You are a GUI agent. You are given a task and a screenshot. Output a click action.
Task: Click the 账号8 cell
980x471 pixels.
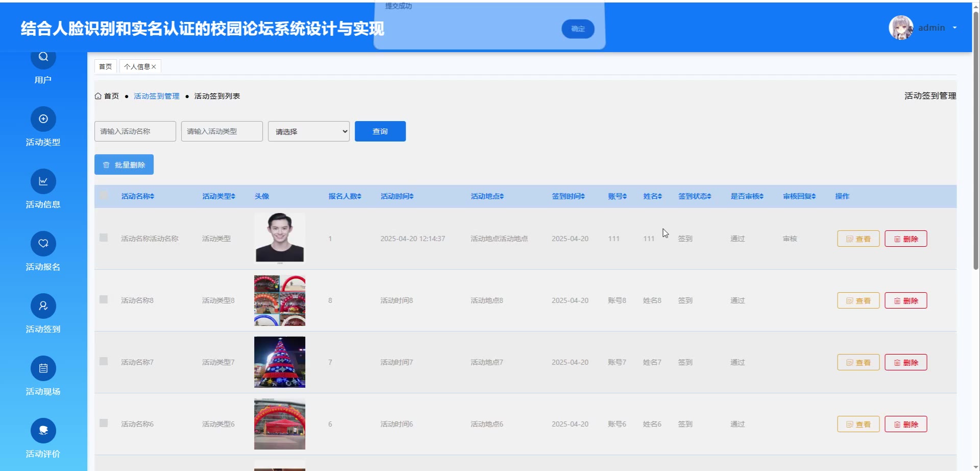click(x=617, y=300)
